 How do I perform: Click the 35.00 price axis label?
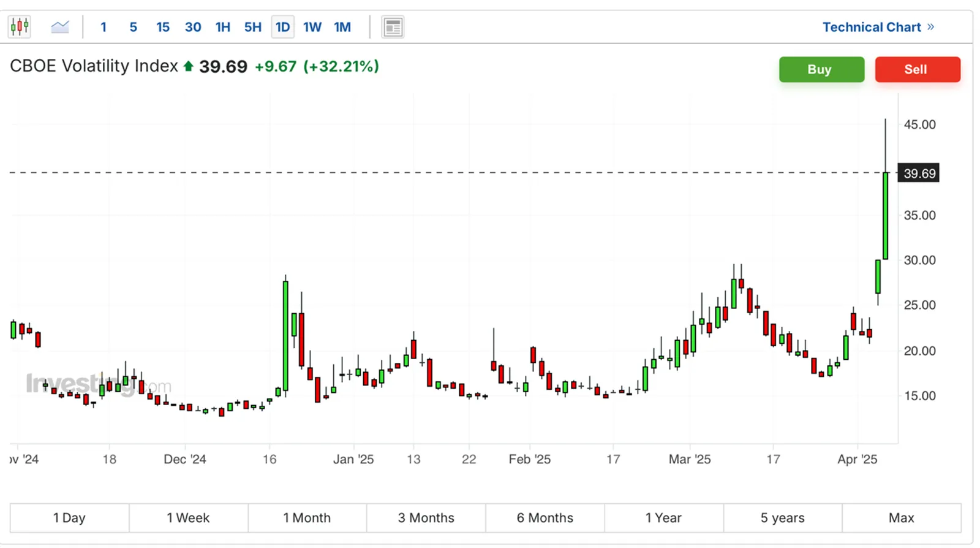coord(919,215)
